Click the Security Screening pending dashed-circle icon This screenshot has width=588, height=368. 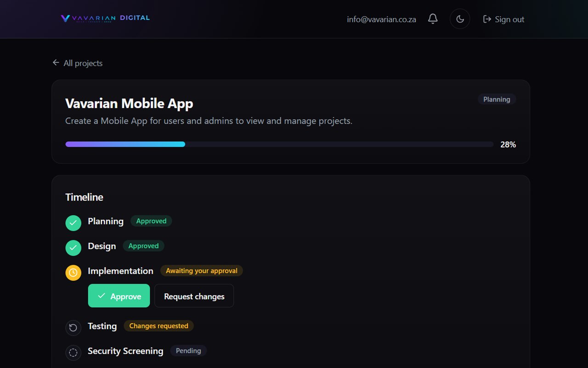pyautogui.click(x=73, y=353)
